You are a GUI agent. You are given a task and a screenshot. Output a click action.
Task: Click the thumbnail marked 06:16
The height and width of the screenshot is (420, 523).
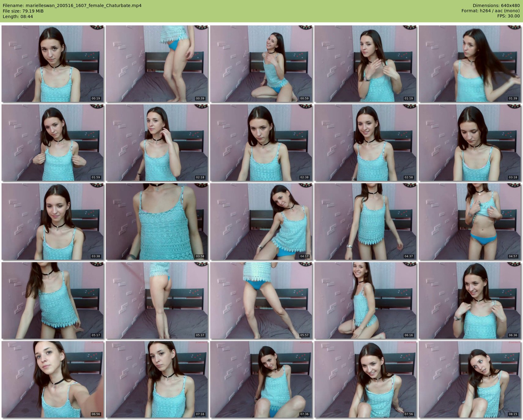365,300
